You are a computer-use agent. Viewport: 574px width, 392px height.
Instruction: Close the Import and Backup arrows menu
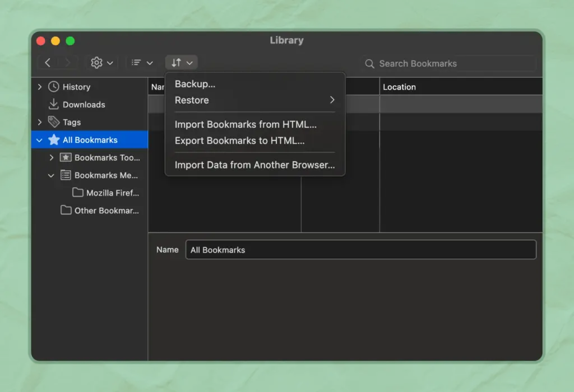point(182,63)
